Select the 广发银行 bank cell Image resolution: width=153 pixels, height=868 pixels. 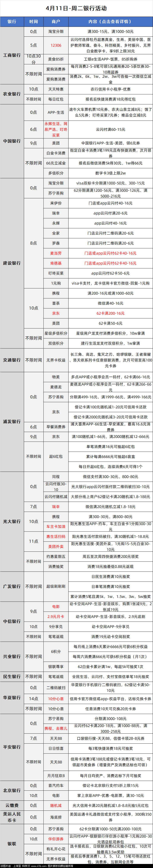click(12, 587)
